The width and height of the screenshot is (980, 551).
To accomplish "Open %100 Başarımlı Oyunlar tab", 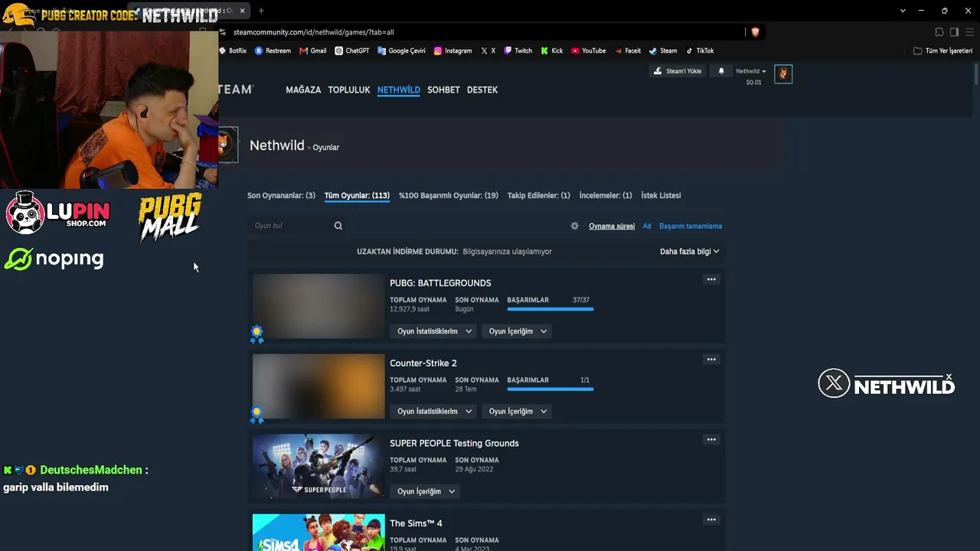I will (x=449, y=195).
